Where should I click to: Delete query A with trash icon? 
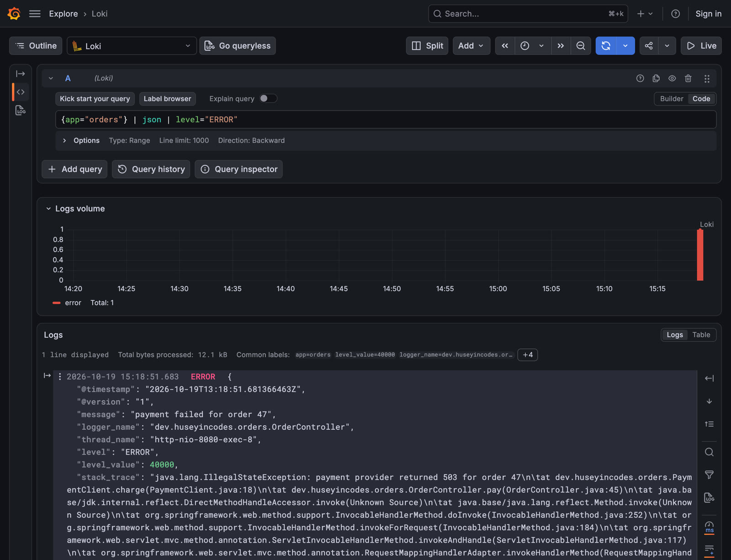pyautogui.click(x=688, y=78)
